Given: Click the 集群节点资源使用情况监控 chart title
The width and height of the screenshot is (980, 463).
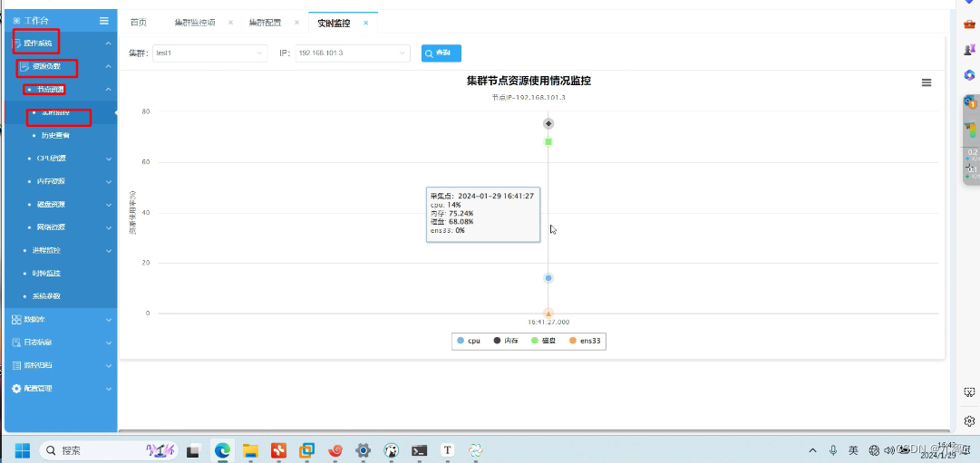Looking at the screenshot, I should [529, 82].
